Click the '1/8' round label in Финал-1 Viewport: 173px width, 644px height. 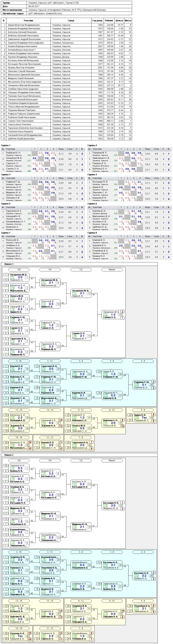pos(19,270)
